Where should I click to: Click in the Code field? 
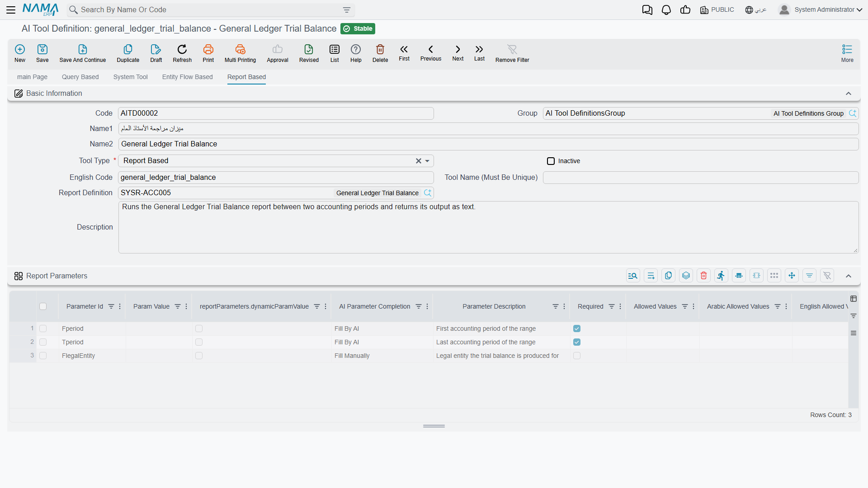(276, 113)
